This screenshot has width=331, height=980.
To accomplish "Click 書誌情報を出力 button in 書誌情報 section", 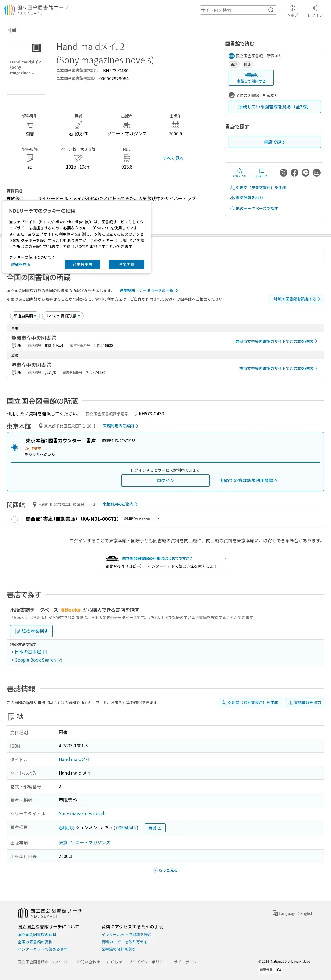I will [305, 702].
